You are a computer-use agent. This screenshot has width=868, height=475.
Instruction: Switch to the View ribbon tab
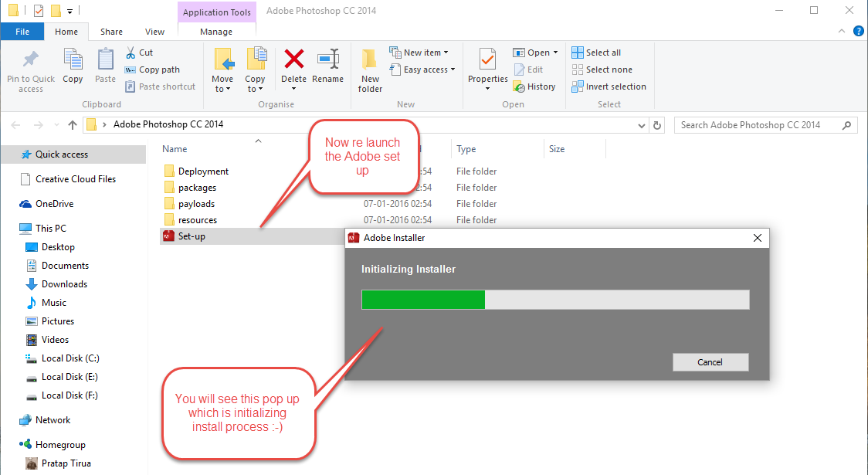click(154, 32)
